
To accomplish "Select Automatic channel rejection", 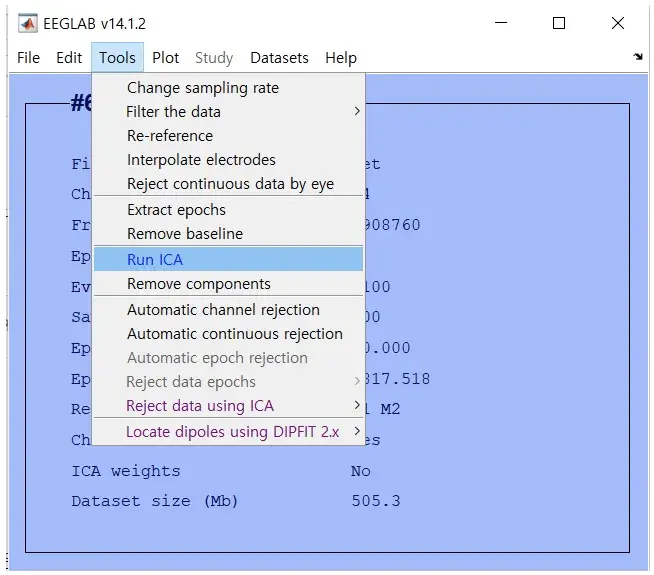I will [223, 310].
